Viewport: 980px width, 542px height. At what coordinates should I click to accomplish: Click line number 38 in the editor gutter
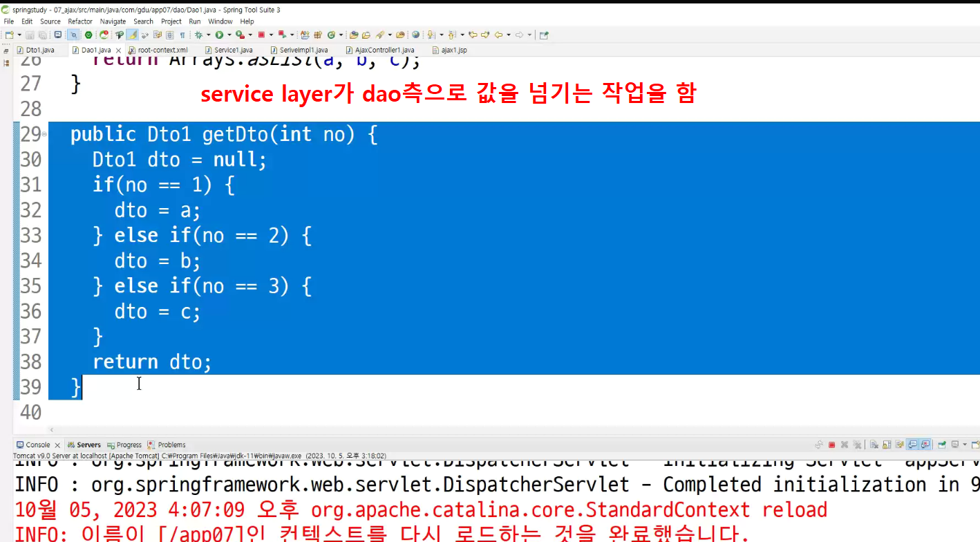[30, 362]
